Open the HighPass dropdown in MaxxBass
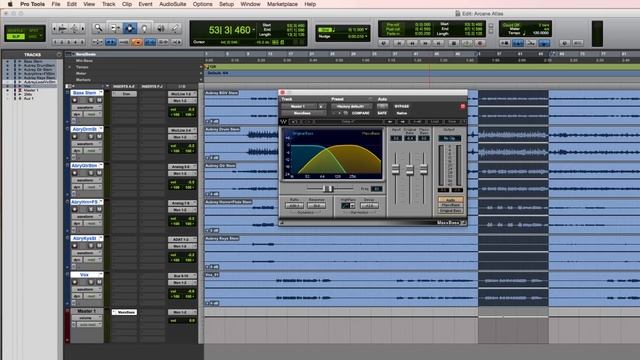 352,206
